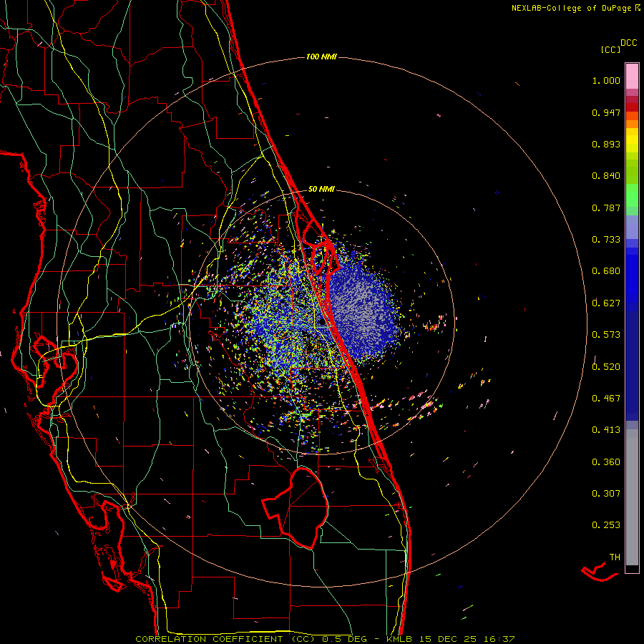644x644 pixels.
Task: Click the 0.520 scale value
Action: [606, 367]
